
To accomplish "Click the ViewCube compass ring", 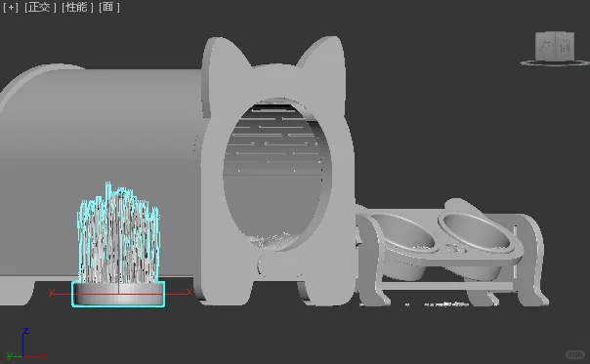I will (x=555, y=62).
